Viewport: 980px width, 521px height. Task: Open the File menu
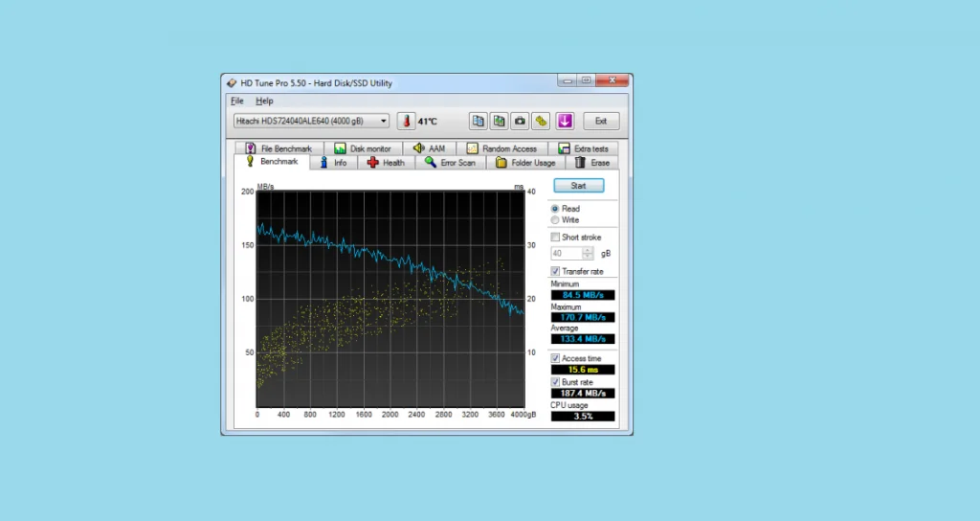pyautogui.click(x=237, y=101)
